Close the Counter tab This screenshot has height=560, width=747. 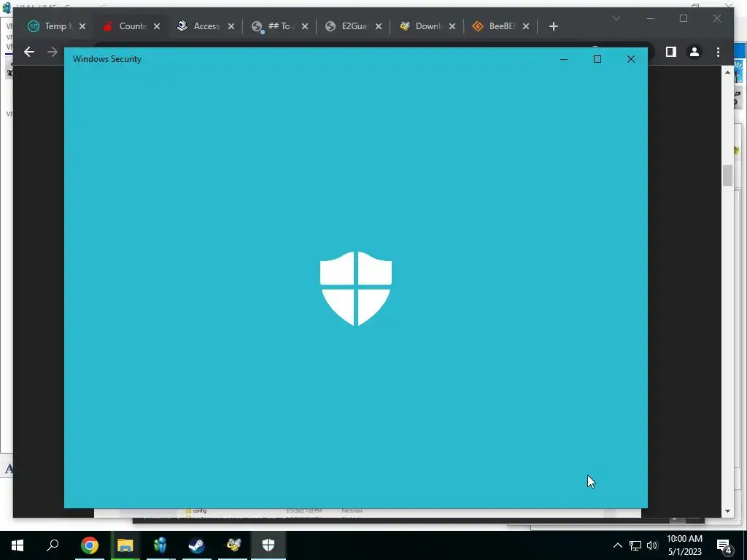pos(157,26)
